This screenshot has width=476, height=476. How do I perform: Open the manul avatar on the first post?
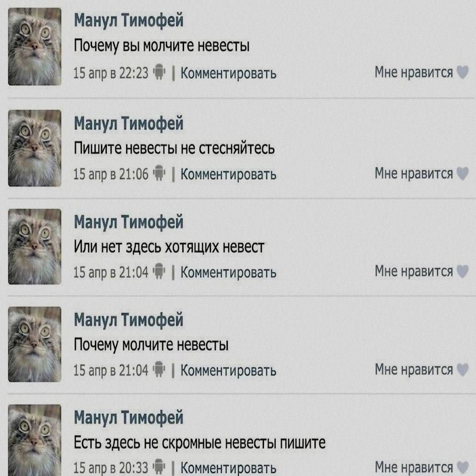pos(34,46)
